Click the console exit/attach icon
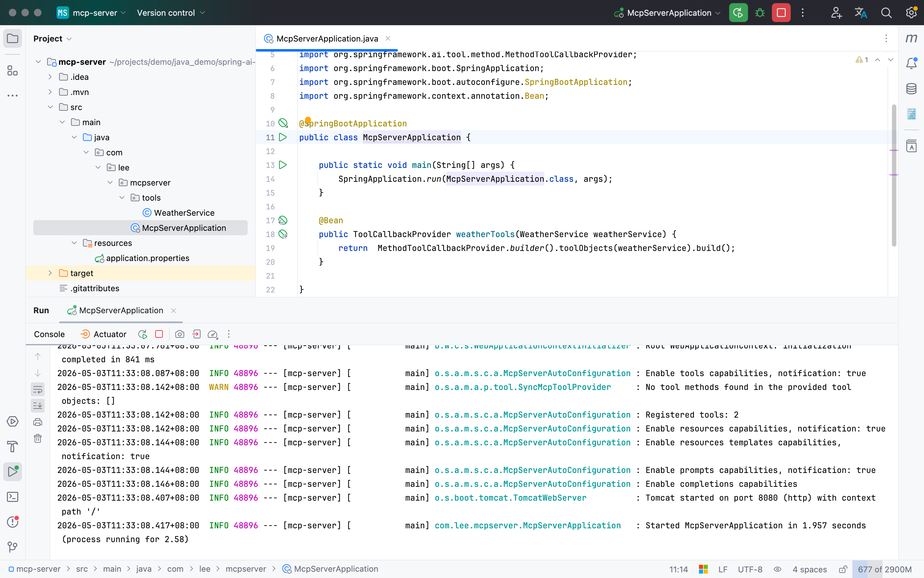The image size is (924, 578). click(x=196, y=334)
